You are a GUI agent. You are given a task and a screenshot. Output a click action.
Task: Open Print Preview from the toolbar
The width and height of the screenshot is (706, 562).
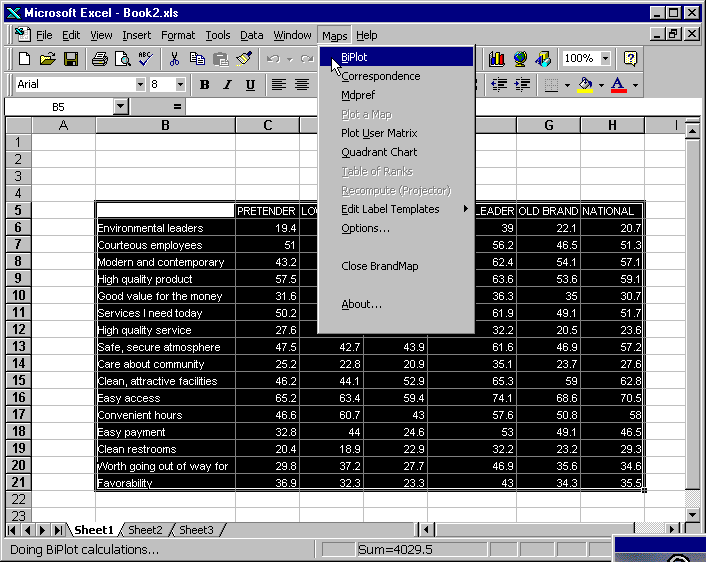122,59
